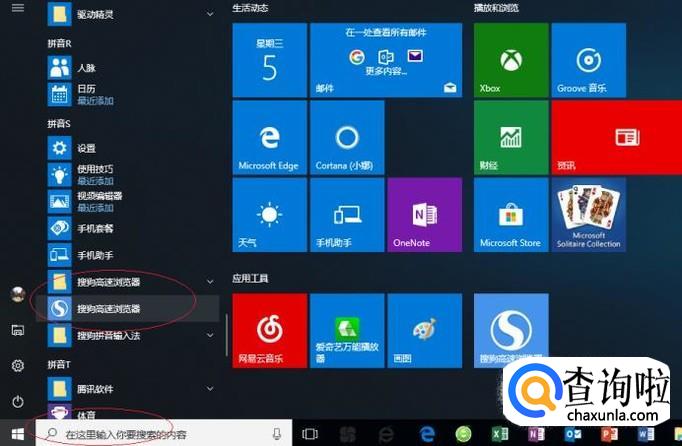Open the 搜狗拼音输入法 folder entry

click(x=133, y=335)
